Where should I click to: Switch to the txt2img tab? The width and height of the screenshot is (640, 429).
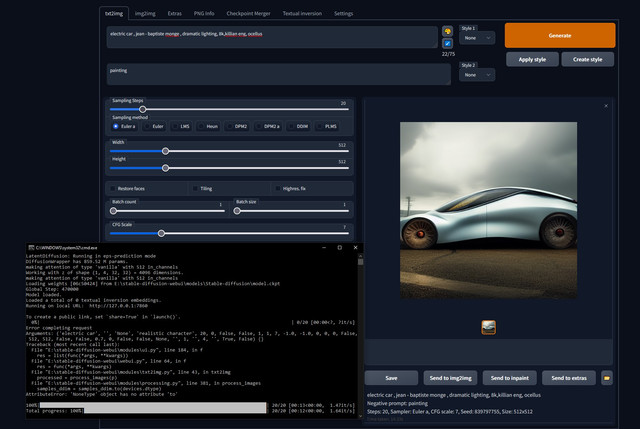tap(114, 13)
